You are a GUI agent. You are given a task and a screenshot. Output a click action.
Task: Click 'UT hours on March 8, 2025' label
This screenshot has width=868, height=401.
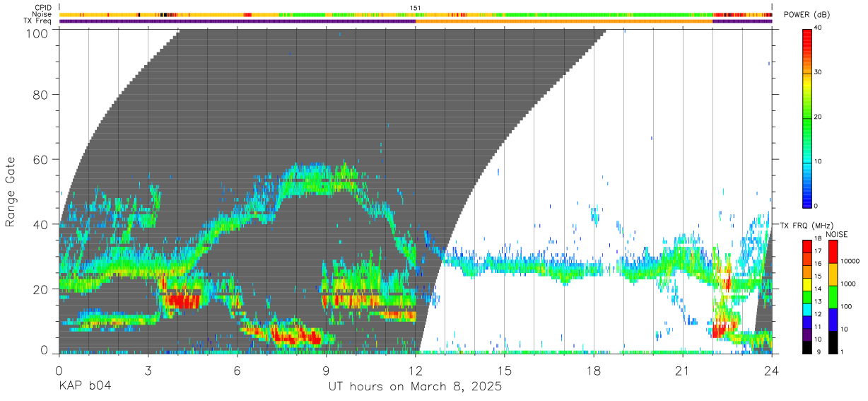click(415, 387)
